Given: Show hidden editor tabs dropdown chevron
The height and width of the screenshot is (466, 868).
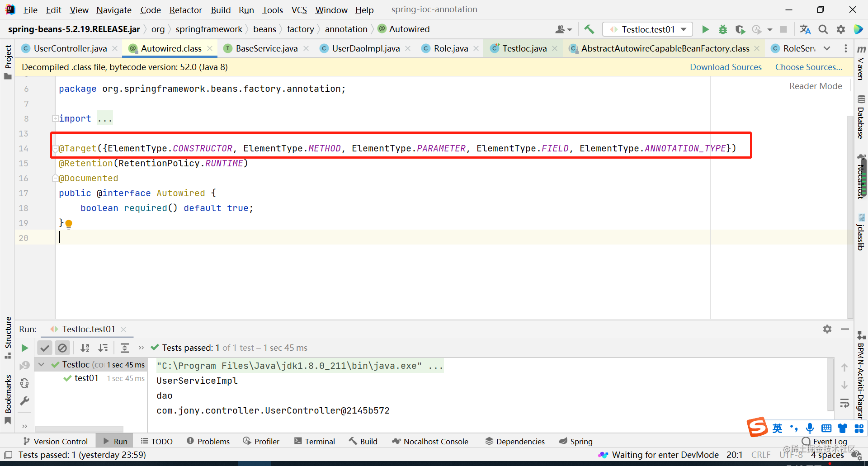Looking at the screenshot, I should pos(827,48).
